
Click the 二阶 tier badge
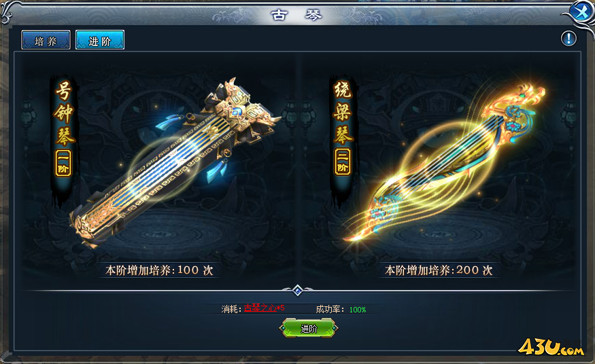[x=343, y=162]
